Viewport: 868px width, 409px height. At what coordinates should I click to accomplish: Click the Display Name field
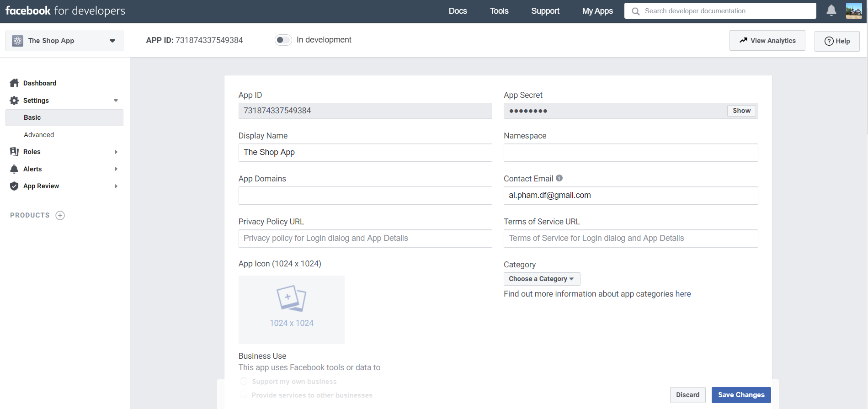click(x=365, y=153)
